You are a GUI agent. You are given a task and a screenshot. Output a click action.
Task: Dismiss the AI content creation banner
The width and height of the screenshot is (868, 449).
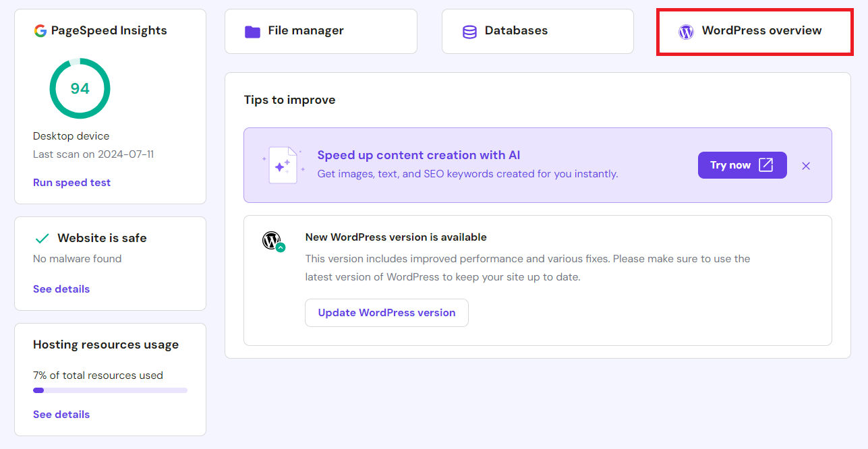[806, 165]
